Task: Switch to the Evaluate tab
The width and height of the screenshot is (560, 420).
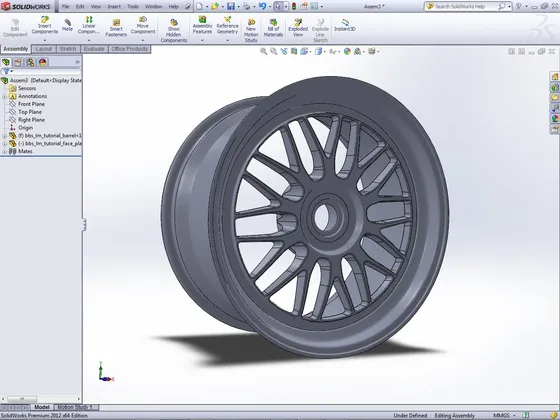Action: [x=94, y=49]
